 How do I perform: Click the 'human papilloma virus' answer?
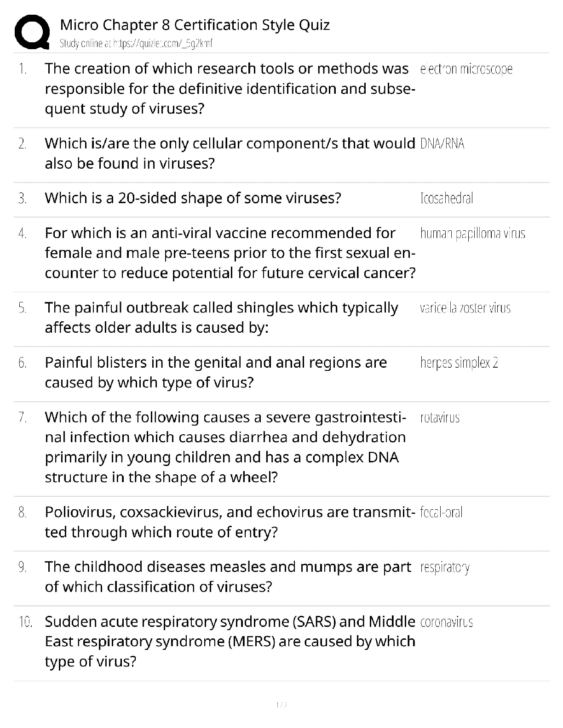472,233
